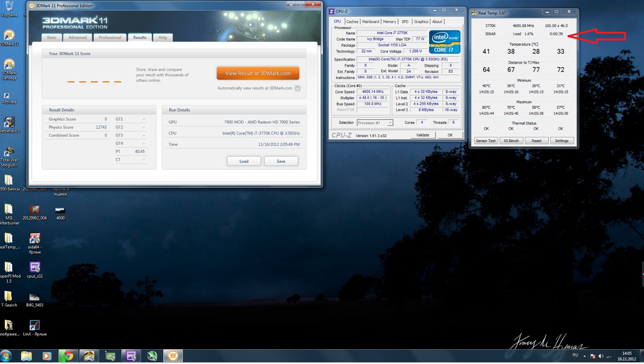644x364 pixels.
Task: Launch the 3DMark Vantage desktop shortcut
Action: point(9,69)
